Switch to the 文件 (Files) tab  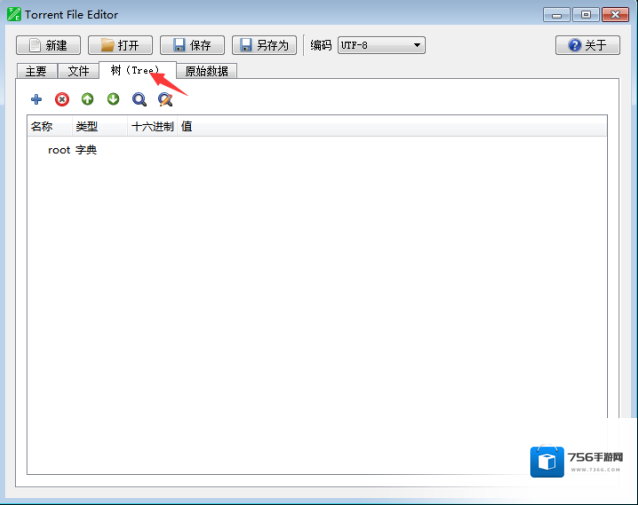click(x=78, y=71)
